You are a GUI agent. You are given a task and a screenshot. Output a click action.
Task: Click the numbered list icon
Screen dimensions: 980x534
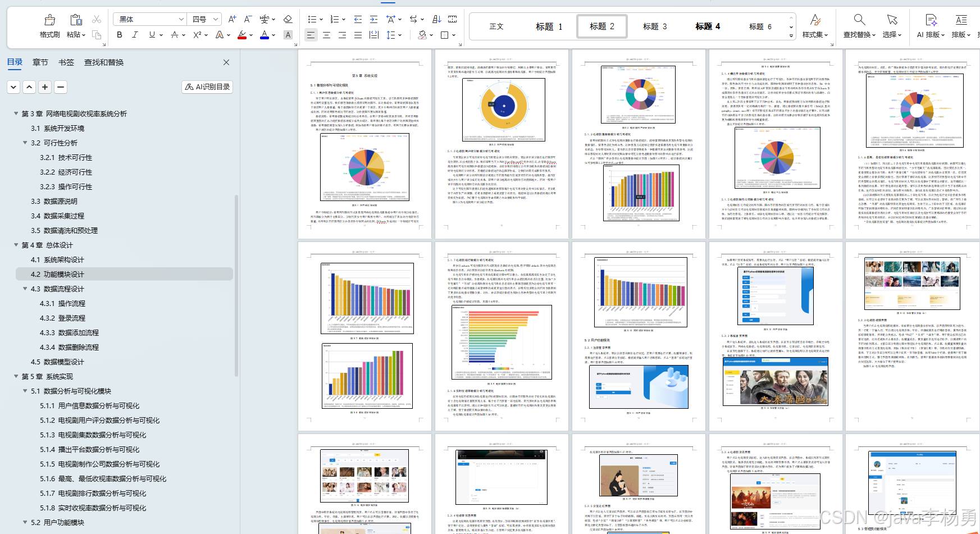point(335,19)
